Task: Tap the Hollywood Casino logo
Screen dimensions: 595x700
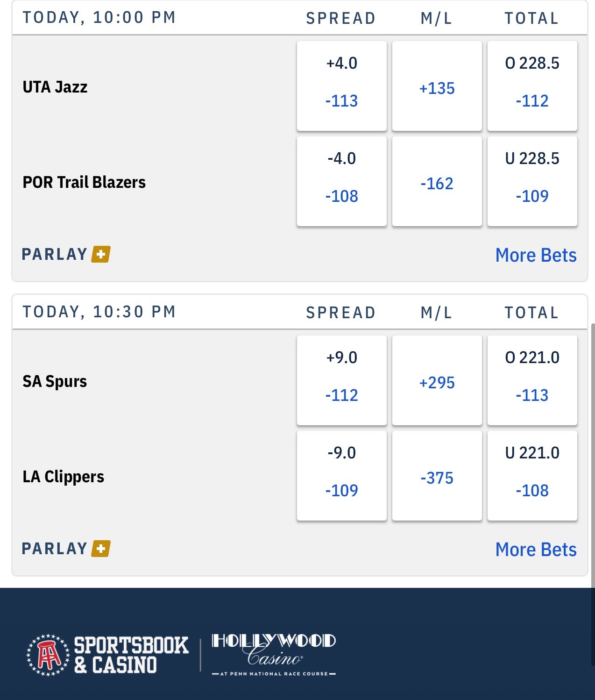Action: pos(274,654)
